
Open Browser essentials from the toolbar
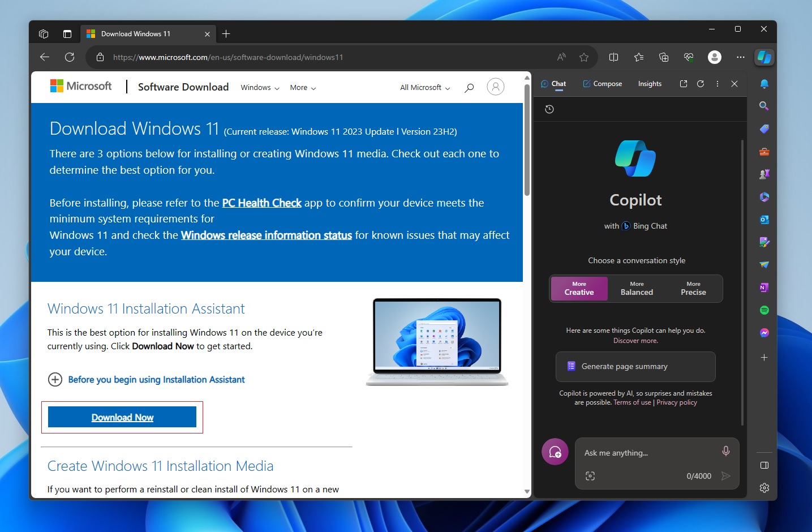689,57
